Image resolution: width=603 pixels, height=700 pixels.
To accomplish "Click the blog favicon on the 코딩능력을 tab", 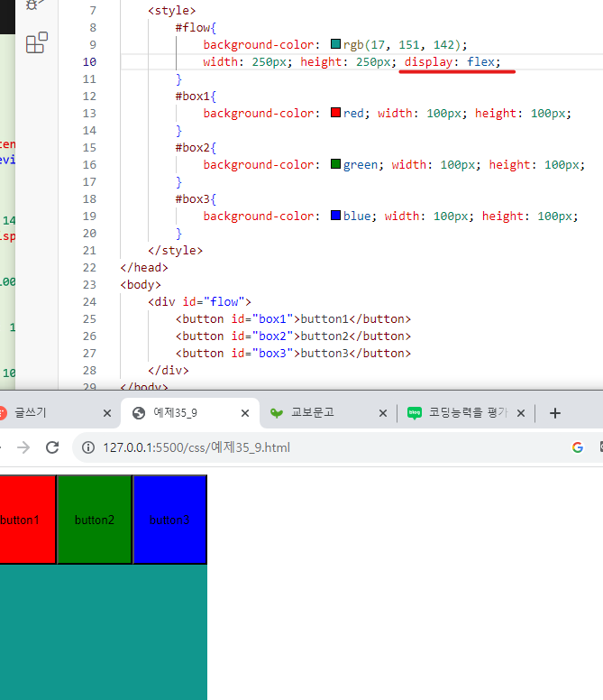I will pyautogui.click(x=415, y=413).
